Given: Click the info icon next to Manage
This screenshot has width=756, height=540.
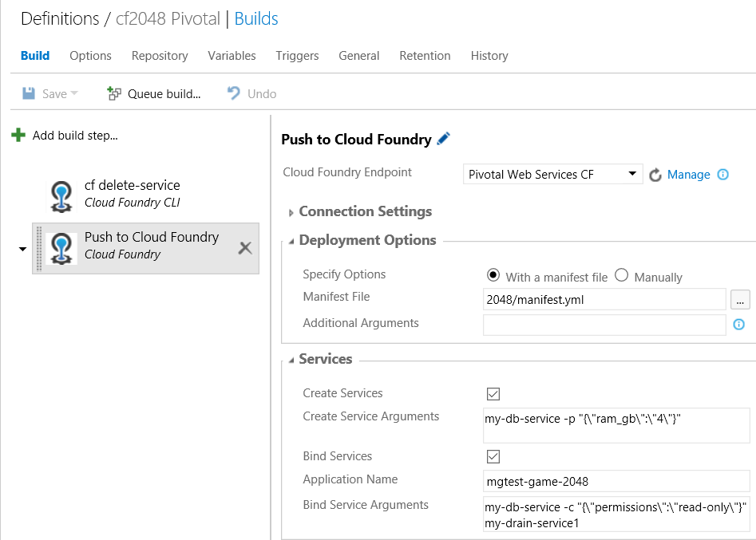Looking at the screenshot, I should [722, 175].
